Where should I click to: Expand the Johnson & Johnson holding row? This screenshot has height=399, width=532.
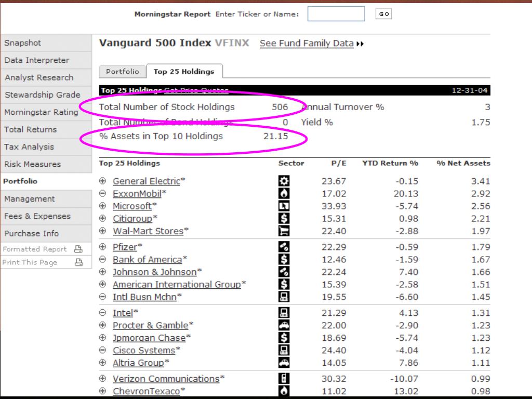click(x=102, y=272)
